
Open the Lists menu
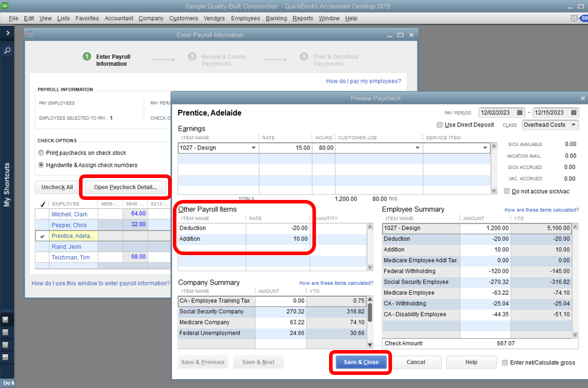click(64, 18)
